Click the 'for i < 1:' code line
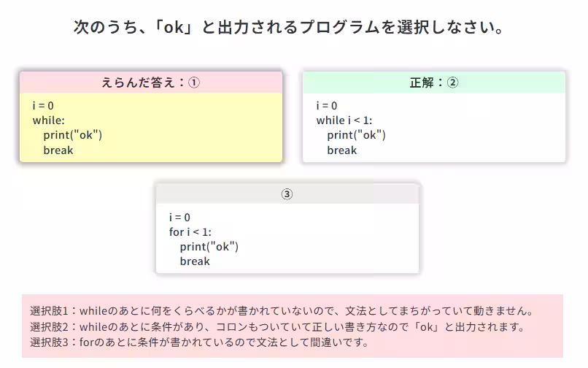588x368 pixels. tap(190, 231)
